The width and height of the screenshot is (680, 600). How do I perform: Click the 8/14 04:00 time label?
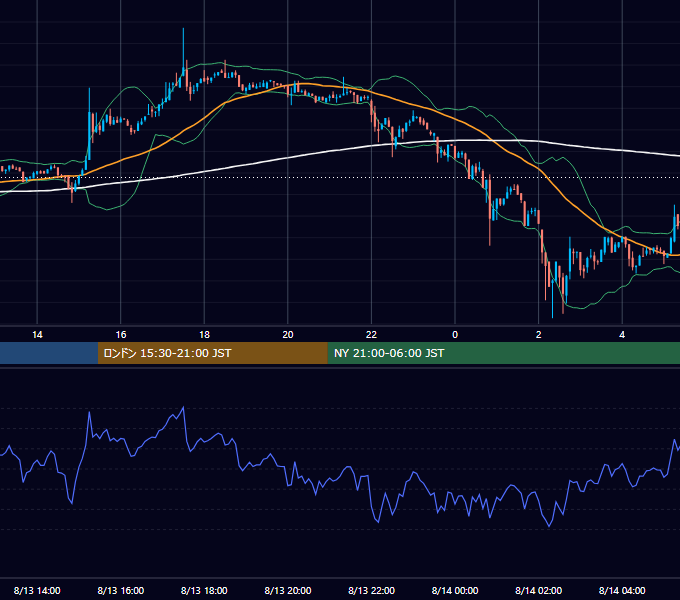(622, 590)
